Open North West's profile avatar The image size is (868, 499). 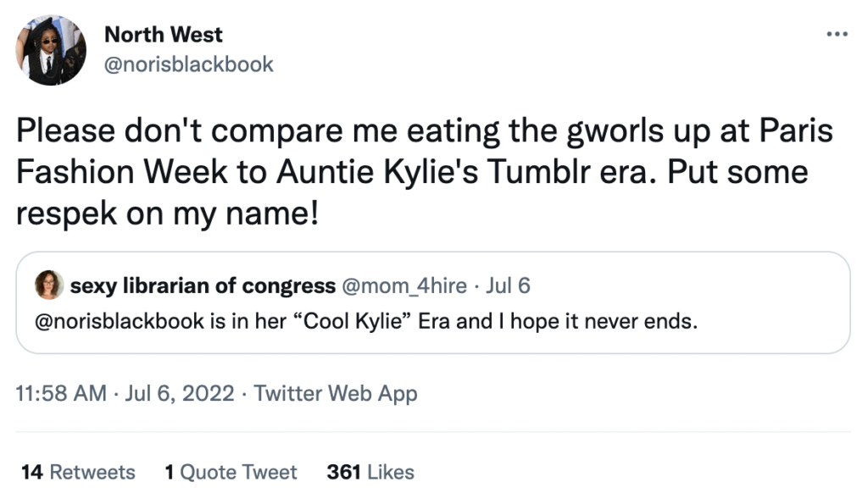pyautogui.click(x=51, y=50)
